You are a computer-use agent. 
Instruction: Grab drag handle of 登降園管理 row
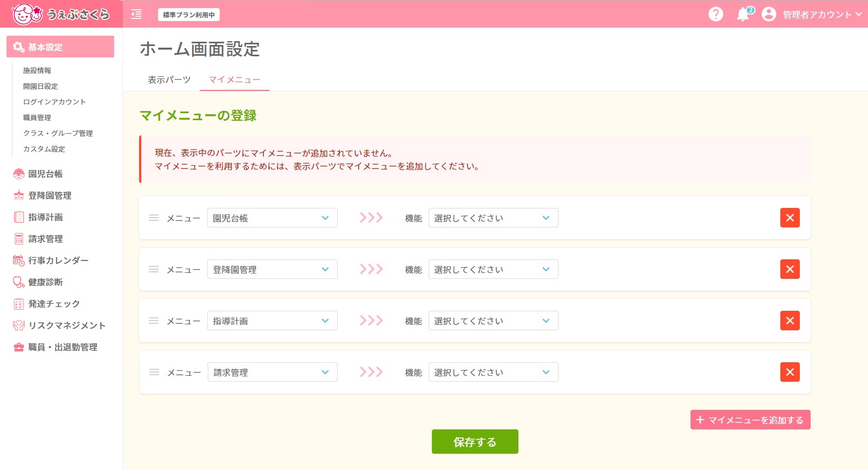pos(154,269)
